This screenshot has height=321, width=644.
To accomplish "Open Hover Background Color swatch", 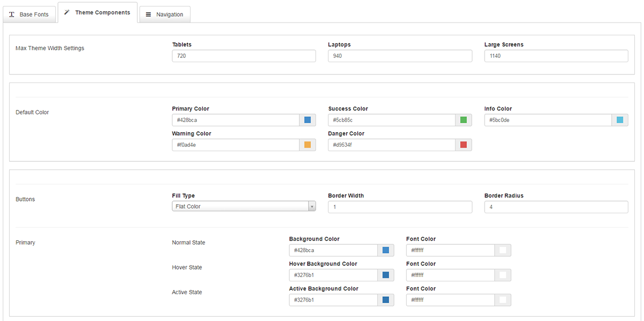I will coord(386,275).
